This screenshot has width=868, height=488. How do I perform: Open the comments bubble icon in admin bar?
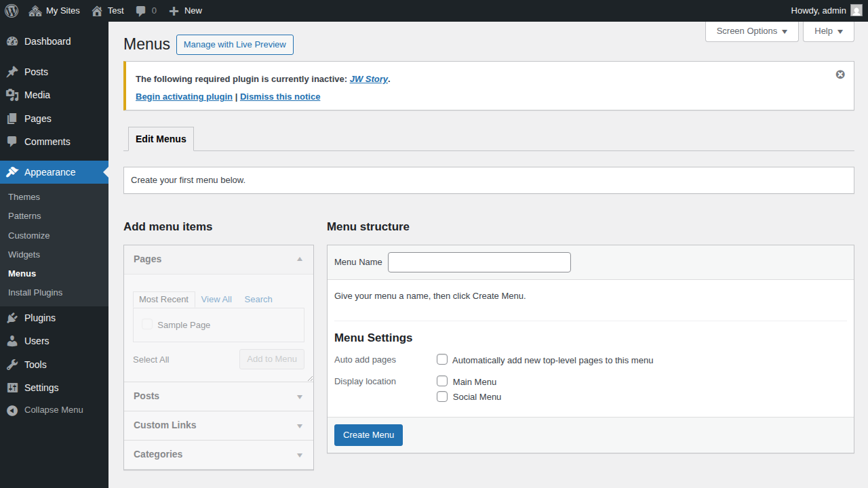[140, 10]
